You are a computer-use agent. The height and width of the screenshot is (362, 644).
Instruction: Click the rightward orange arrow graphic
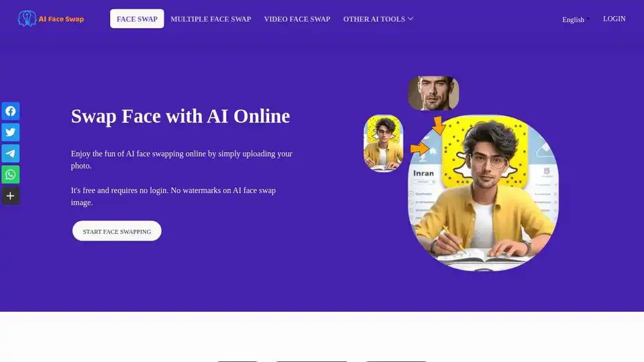[419, 148]
